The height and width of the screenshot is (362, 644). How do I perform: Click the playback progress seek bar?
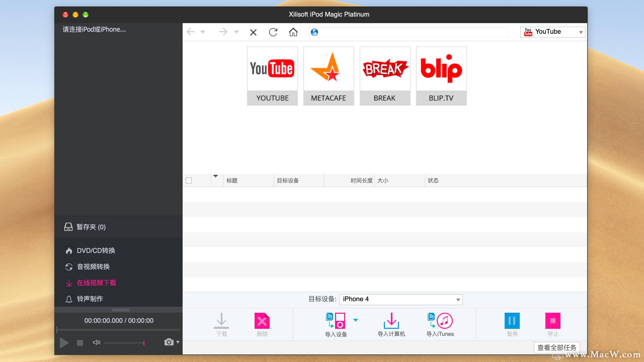[118, 330]
